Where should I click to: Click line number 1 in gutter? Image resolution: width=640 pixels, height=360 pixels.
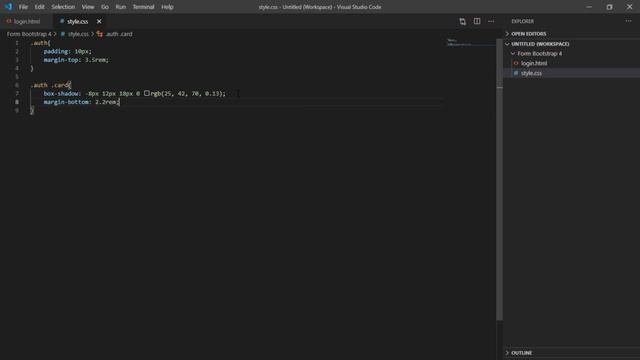(17, 43)
